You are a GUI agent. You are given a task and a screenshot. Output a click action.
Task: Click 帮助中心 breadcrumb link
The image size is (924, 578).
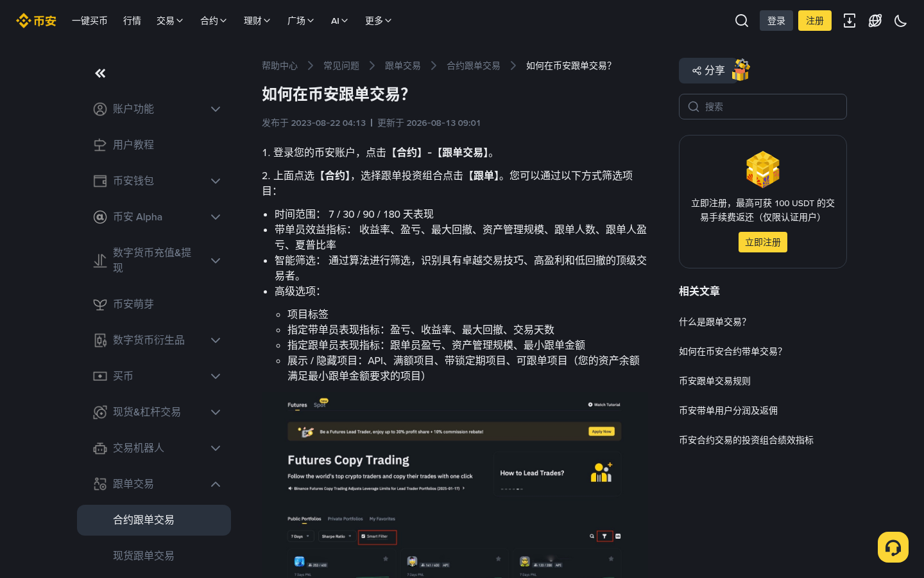click(x=280, y=66)
